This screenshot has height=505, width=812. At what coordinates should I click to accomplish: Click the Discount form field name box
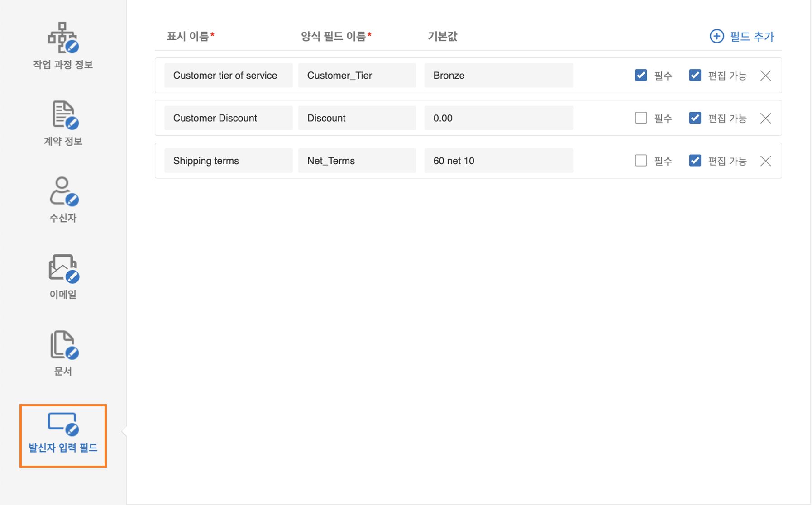click(x=357, y=118)
